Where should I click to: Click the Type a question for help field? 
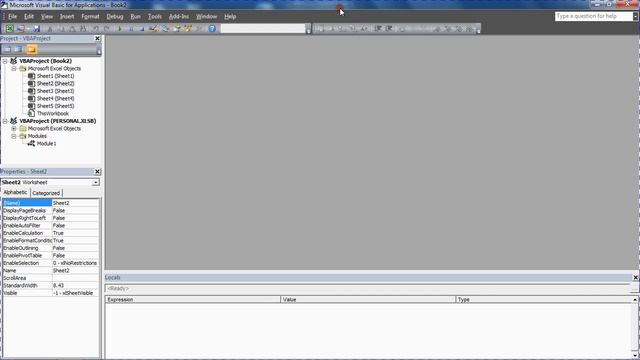(x=593, y=16)
